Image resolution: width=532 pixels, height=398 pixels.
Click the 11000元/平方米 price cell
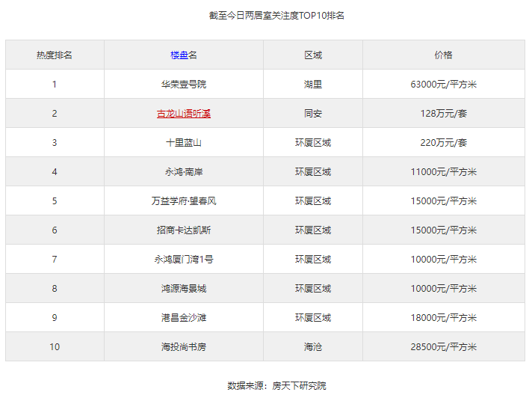coord(443,172)
